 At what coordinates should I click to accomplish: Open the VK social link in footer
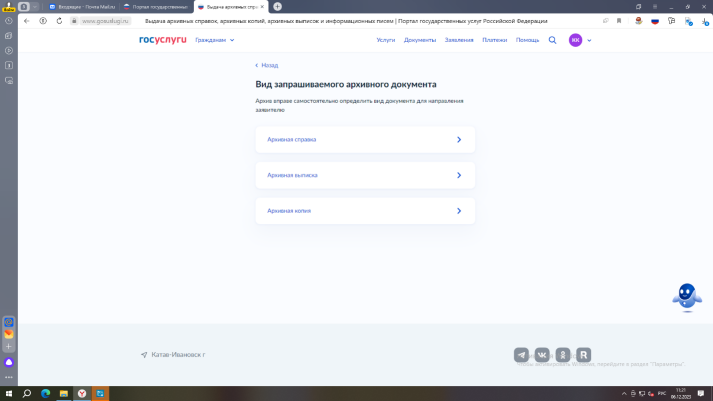click(542, 355)
